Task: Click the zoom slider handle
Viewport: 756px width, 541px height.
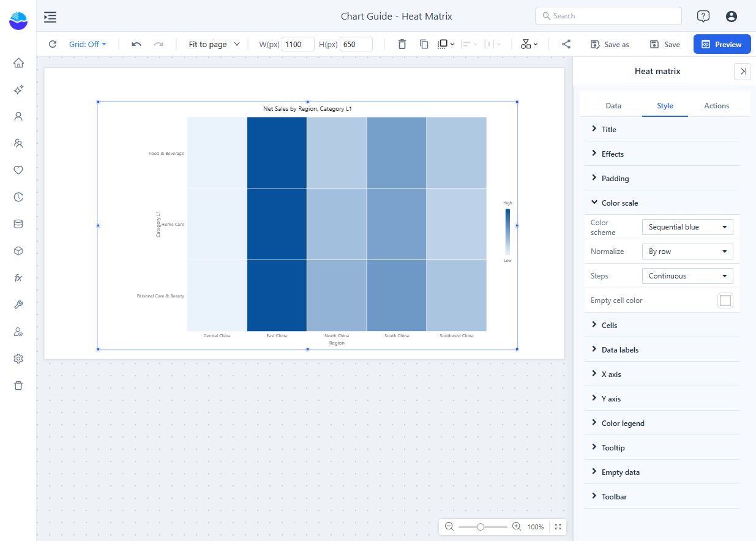Action: 481,526
